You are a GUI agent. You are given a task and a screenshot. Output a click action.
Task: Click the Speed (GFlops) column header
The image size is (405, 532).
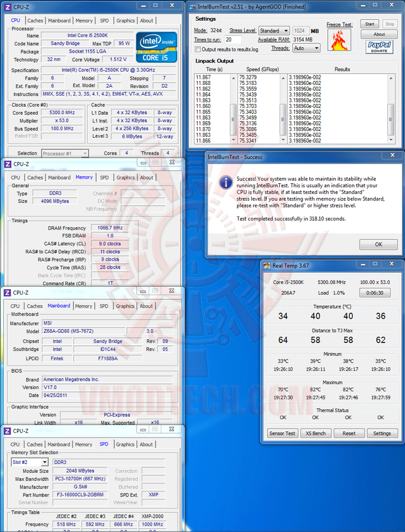(263, 69)
